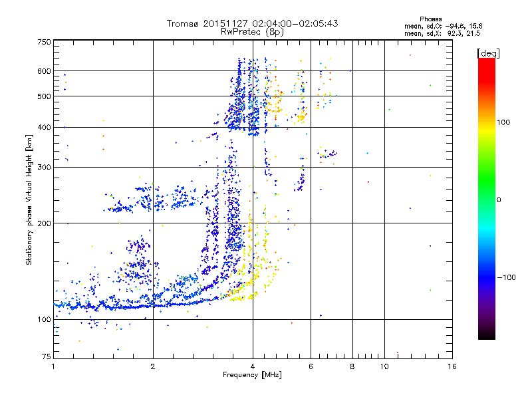Click the 'Frequency [MHz]' x-axis label

click(252, 375)
